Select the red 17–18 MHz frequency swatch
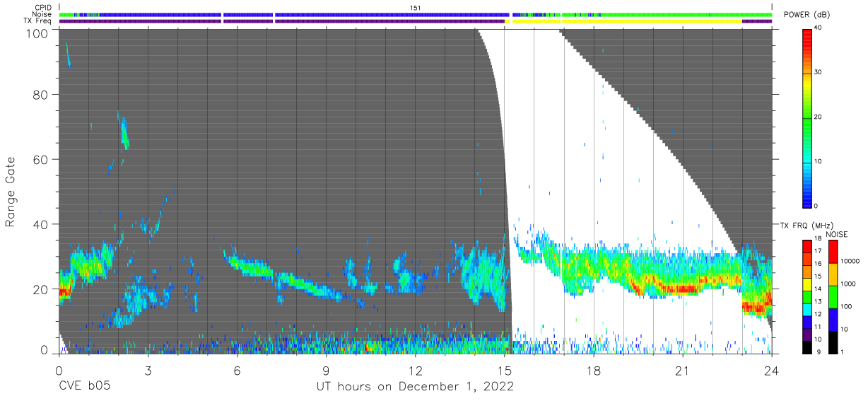The width and height of the screenshot is (868, 401). coord(807,245)
